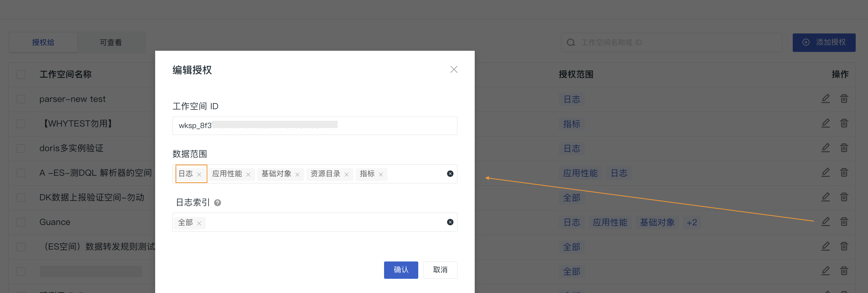Open the 数据范围 multi-select dropdown

[x=415, y=174]
